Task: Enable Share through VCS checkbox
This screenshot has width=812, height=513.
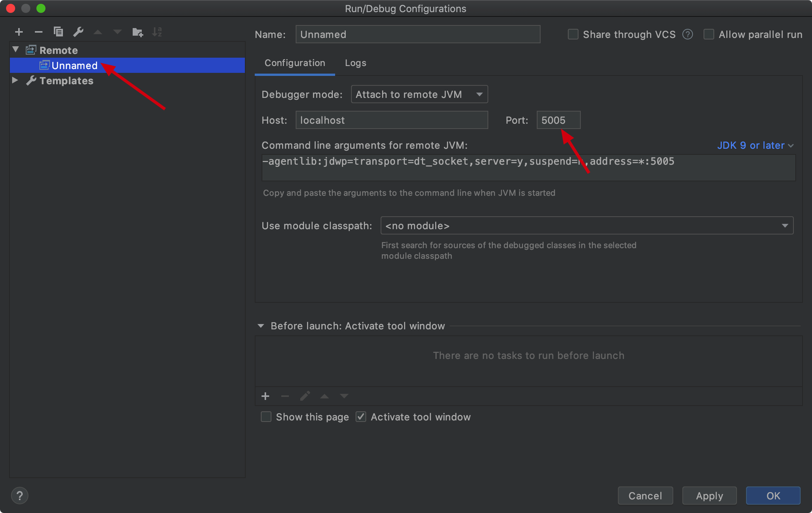Action: click(x=573, y=35)
